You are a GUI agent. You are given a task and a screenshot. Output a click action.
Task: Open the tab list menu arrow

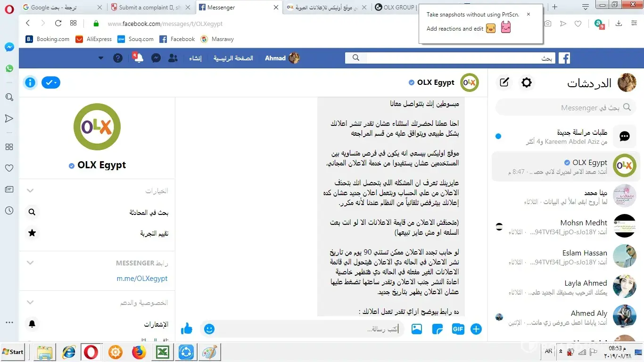click(586, 7)
